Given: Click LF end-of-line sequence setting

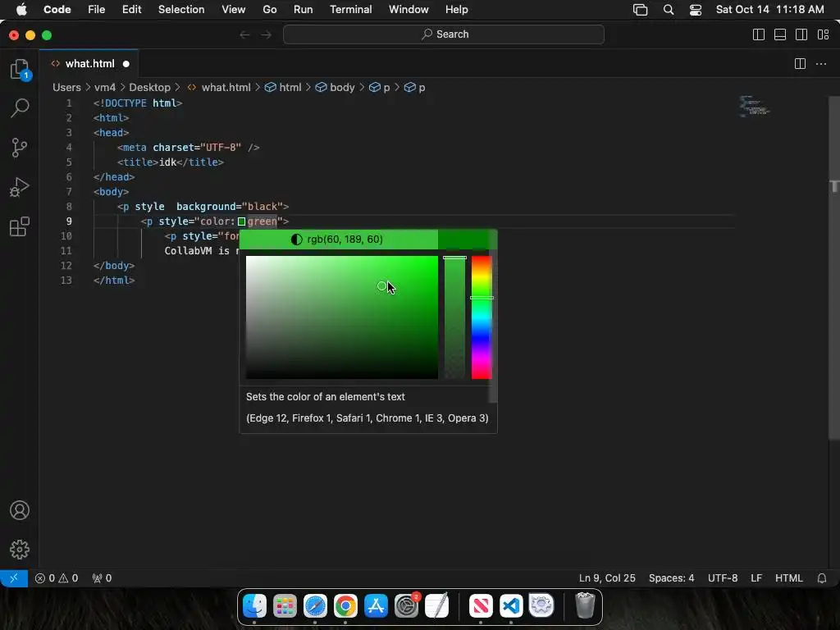Looking at the screenshot, I should click(x=756, y=578).
